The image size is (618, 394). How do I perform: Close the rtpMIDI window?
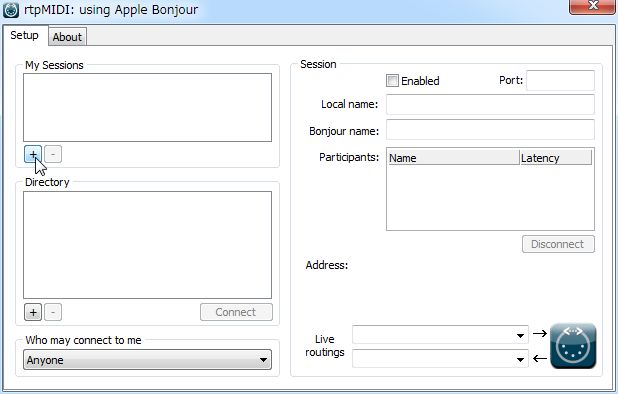pos(592,6)
